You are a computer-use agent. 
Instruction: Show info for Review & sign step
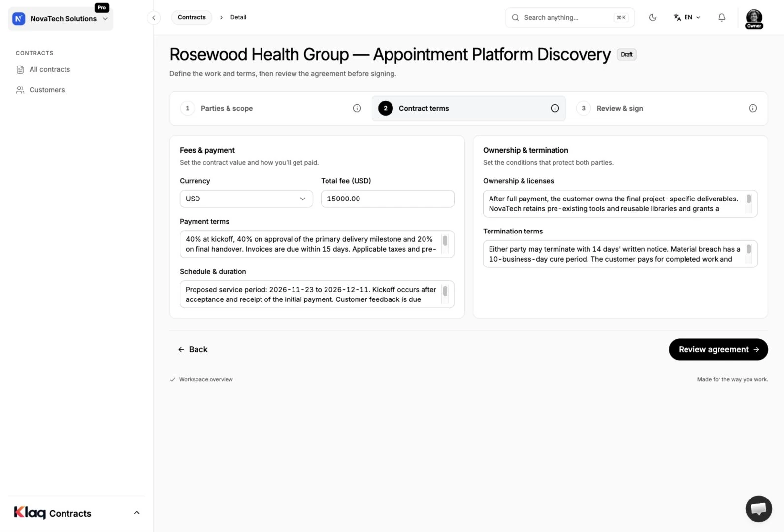[753, 108]
